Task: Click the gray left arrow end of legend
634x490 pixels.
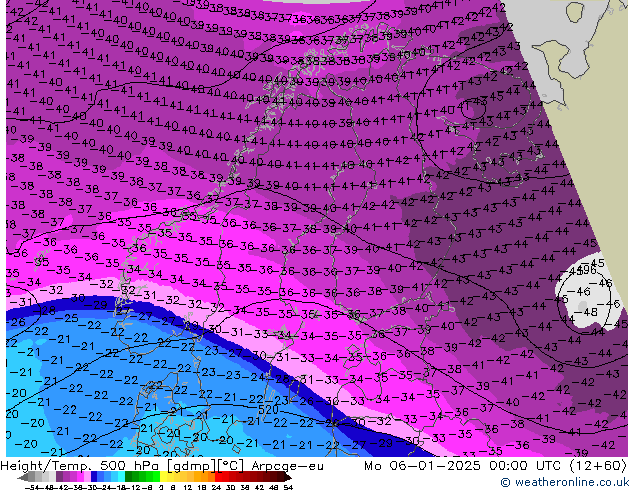Action: click(x=23, y=478)
